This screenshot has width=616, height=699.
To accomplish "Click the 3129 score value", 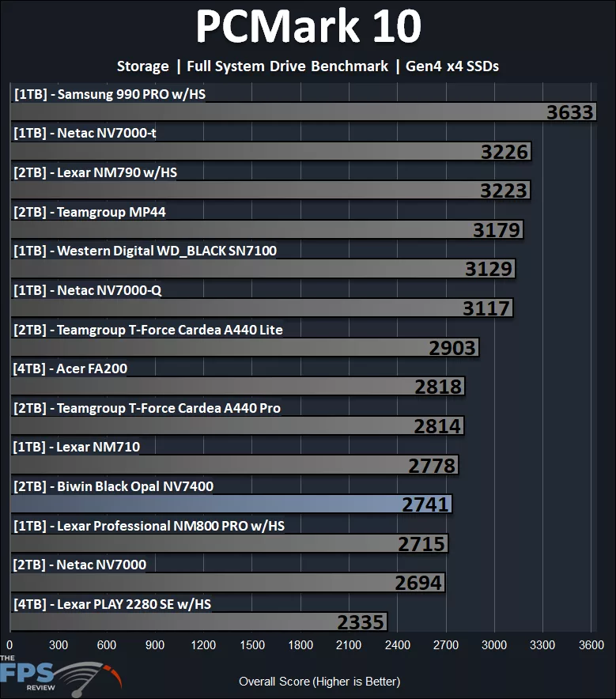I will point(489,269).
